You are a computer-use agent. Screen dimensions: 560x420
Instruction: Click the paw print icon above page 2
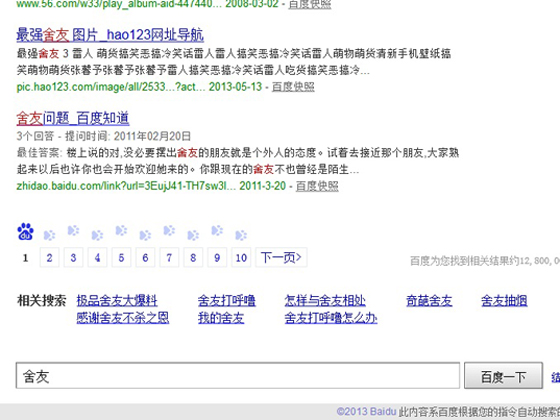[x=49, y=235]
